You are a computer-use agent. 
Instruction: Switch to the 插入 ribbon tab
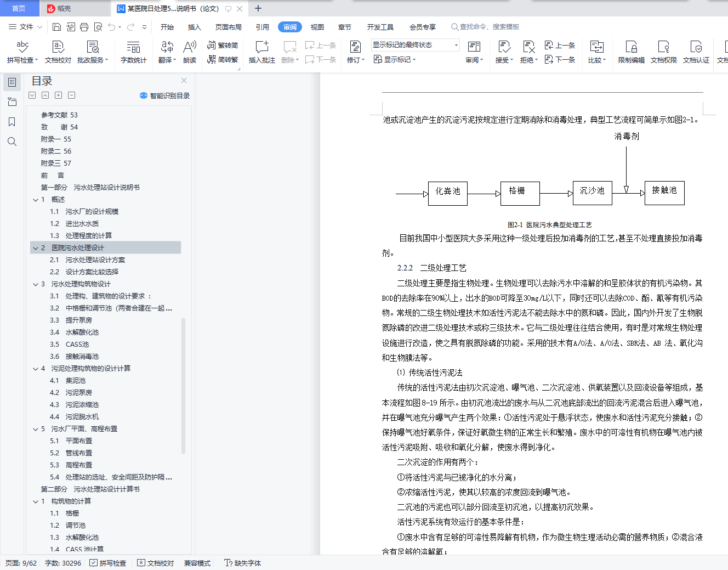coord(195,27)
